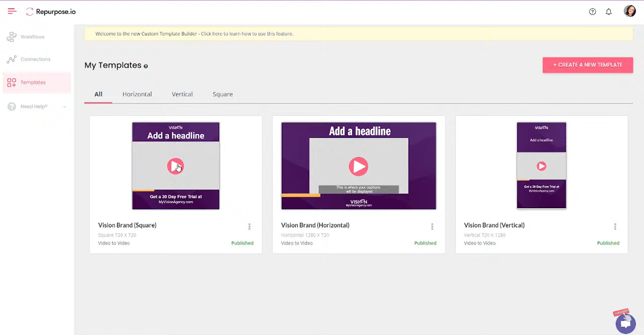The image size is (644, 335).
Task: Click the Repurpose.io logo
Action: pos(50,11)
